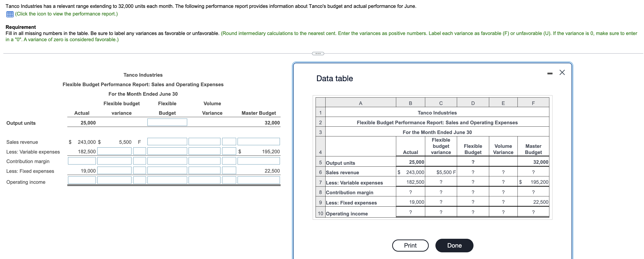The width and height of the screenshot is (644, 259).
Task: Click the F/U label box beside Variable expenses variance
Action: tap(139, 151)
